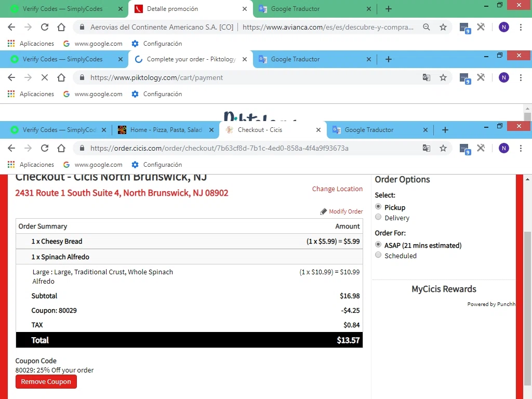Screen dimensions: 532x399
Task: Click the MyCicis Rewards heading
Action: [x=444, y=289]
